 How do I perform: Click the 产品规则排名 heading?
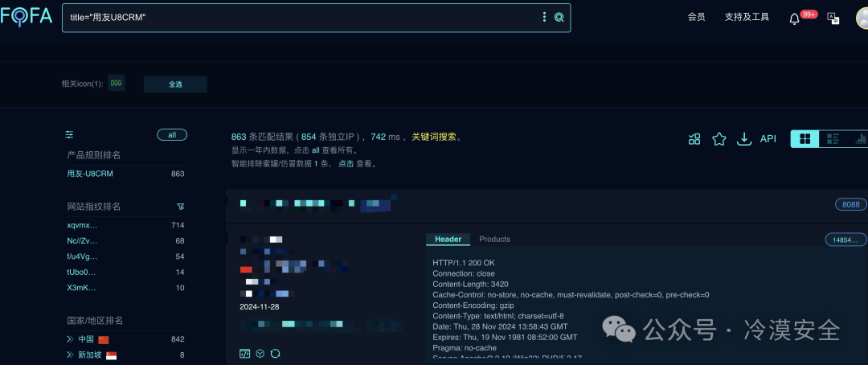click(93, 155)
